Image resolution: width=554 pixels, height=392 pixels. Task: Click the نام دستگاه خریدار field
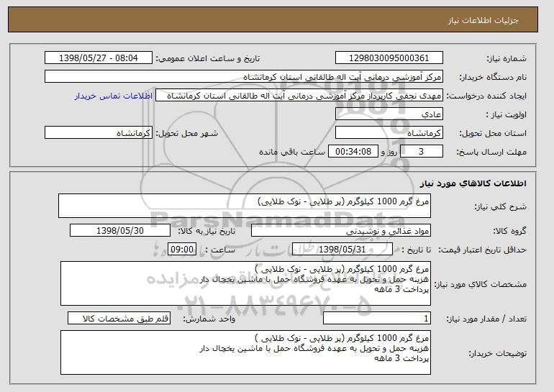[244, 77]
